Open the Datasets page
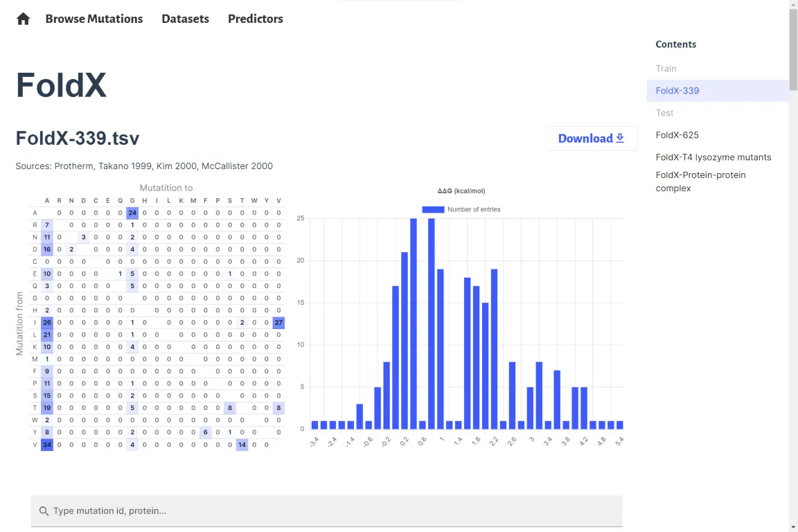The height and width of the screenshot is (532, 798). 185,19
